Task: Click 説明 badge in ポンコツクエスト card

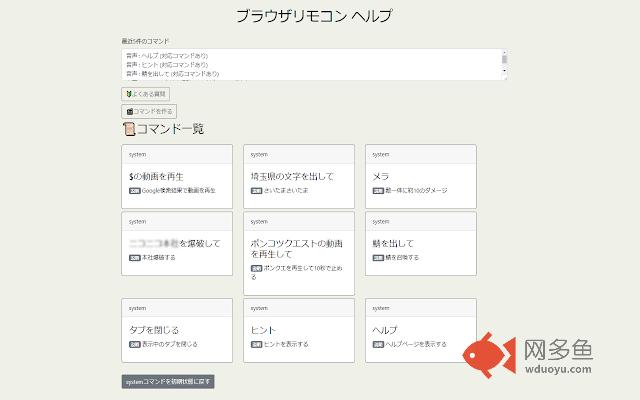Action: coord(256,269)
